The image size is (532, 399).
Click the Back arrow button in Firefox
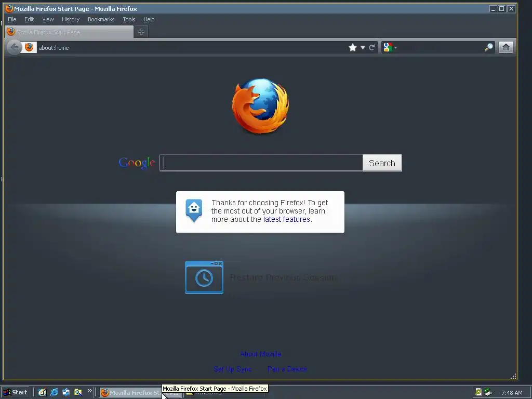tap(14, 47)
